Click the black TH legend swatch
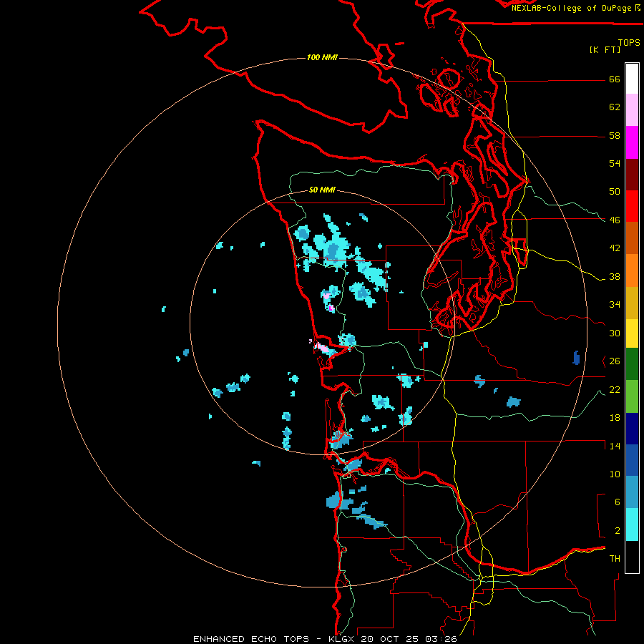This screenshot has height=644, width=644. (632, 557)
